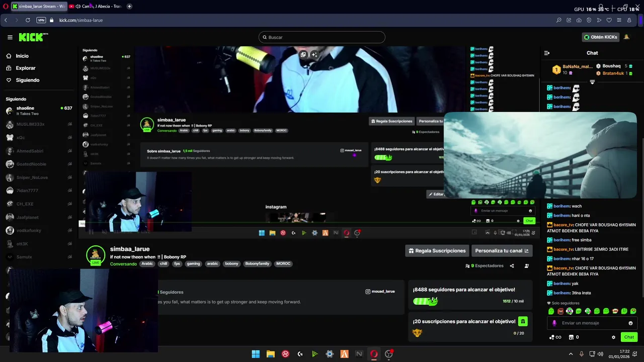Open the user avatar menu top right

coord(626,37)
